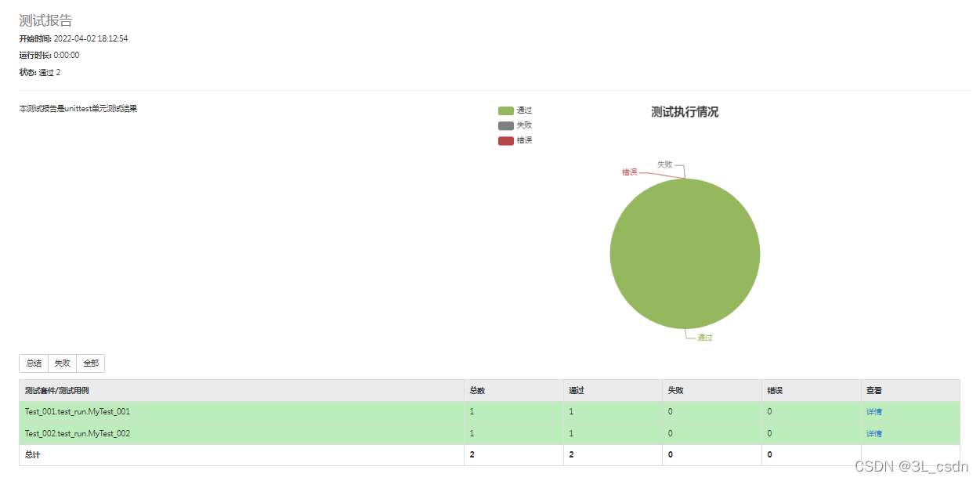Click the 运行时长 0:00:00 line

click(49, 56)
